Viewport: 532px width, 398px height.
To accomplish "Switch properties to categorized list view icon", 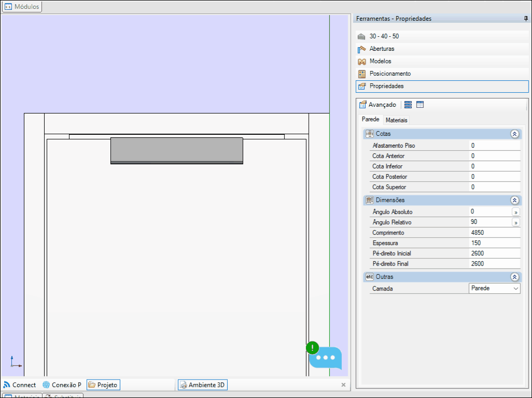I will 408,105.
